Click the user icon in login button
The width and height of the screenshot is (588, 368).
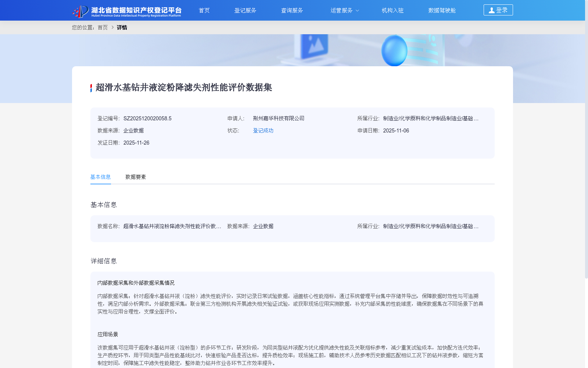click(491, 10)
